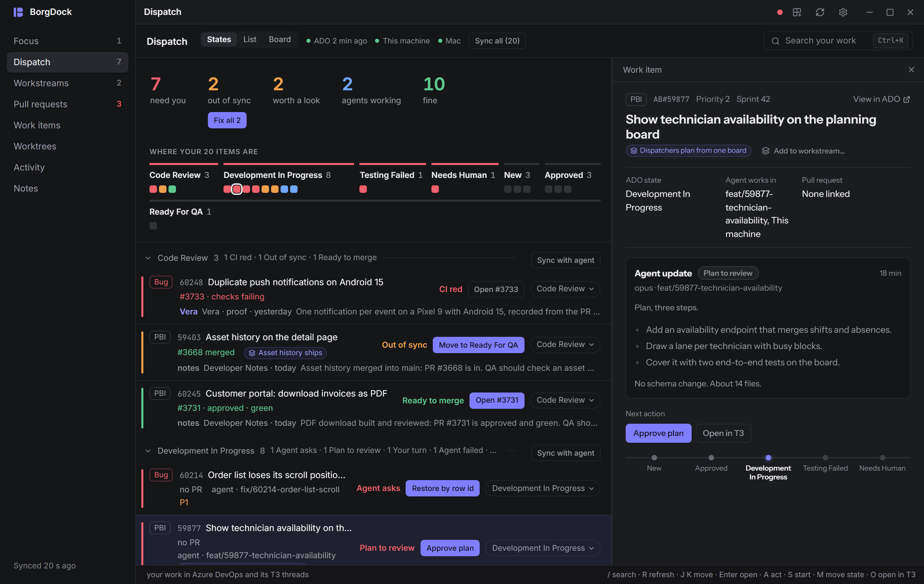Image resolution: width=924 pixels, height=584 pixels.
Task: Click the red square under Needs Human
Action: (435, 189)
